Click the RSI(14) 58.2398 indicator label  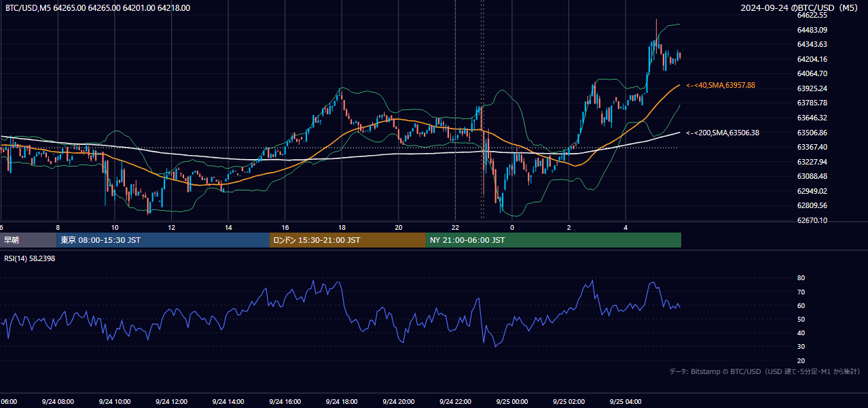click(30, 258)
